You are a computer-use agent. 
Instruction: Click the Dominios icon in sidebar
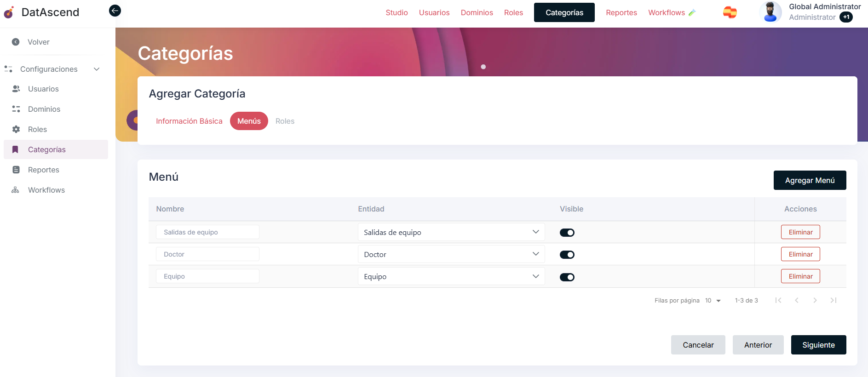pyautogui.click(x=16, y=109)
